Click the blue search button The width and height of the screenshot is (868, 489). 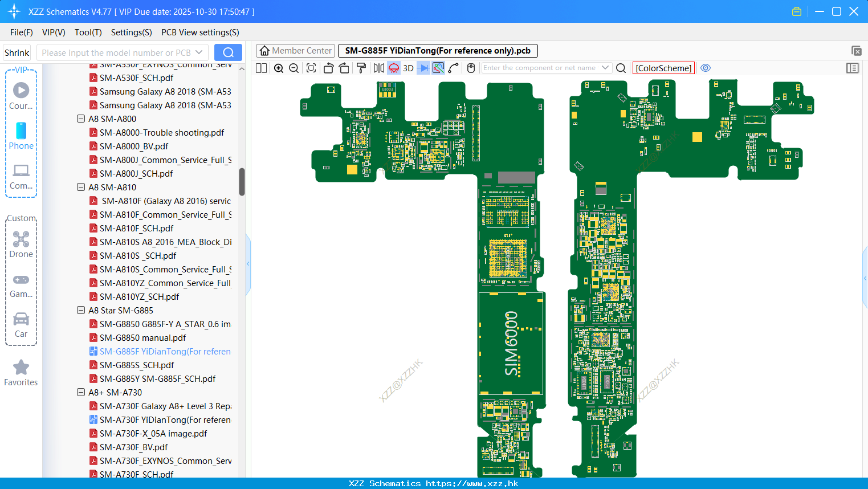coord(228,52)
